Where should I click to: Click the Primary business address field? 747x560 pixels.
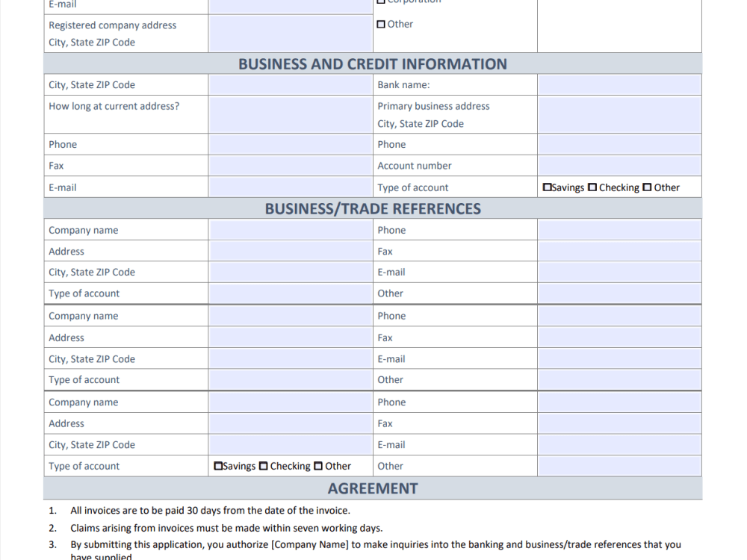pos(619,114)
